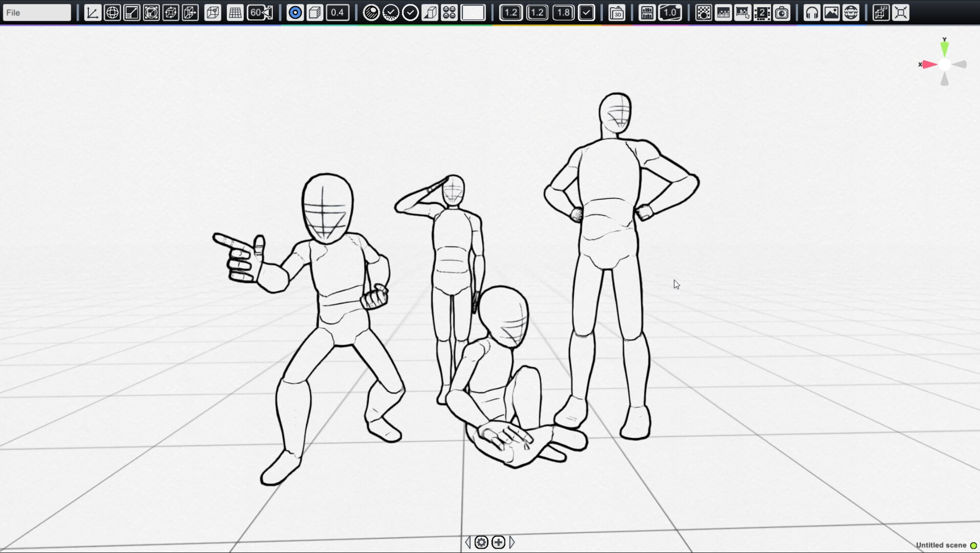Click the 60 camera field-of-view button

coord(260,13)
